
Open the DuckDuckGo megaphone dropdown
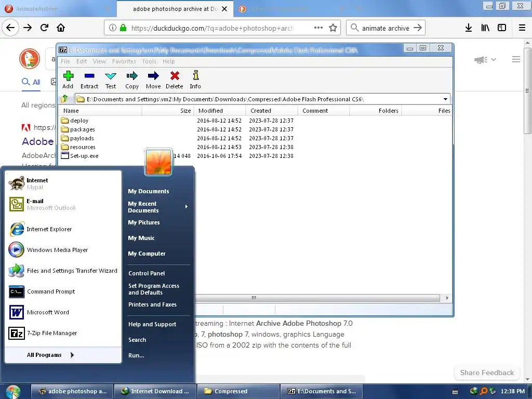click(x=485, y=60)
